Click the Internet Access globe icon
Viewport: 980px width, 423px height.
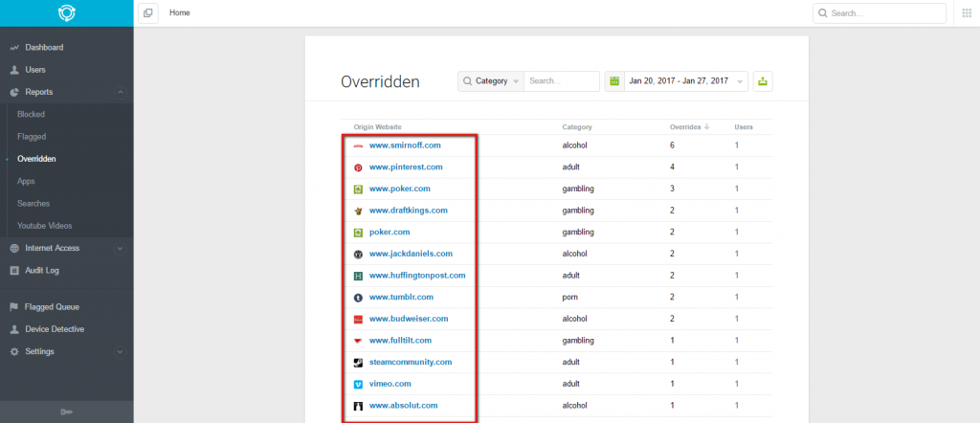[x=14, y=248]
